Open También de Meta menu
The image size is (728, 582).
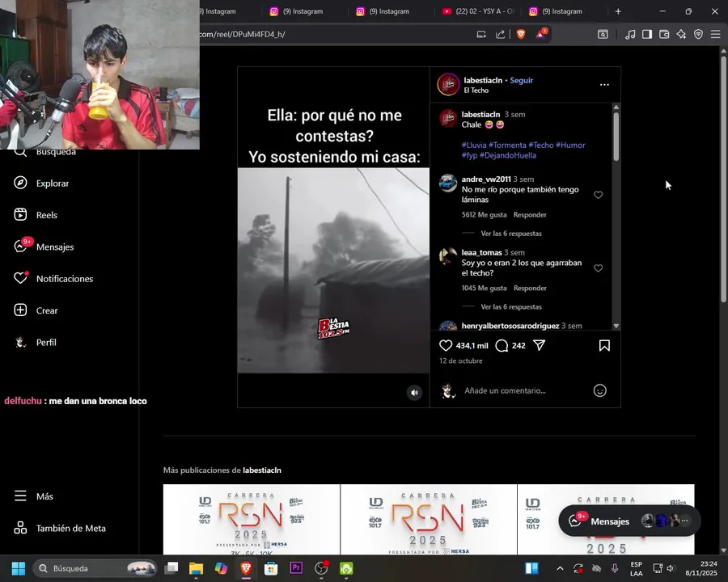pos(60,528)
